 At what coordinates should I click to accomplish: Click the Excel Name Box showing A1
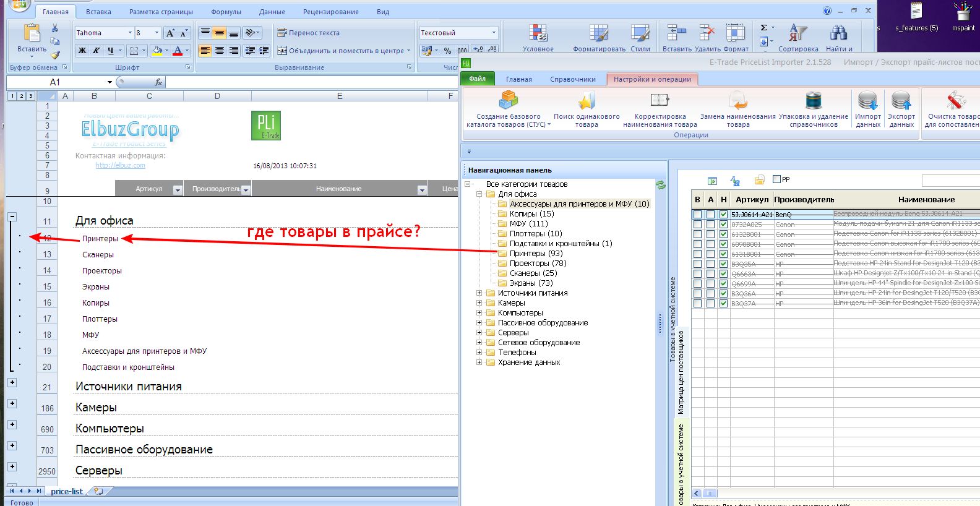pyautogui.click(x=60, y=82)
